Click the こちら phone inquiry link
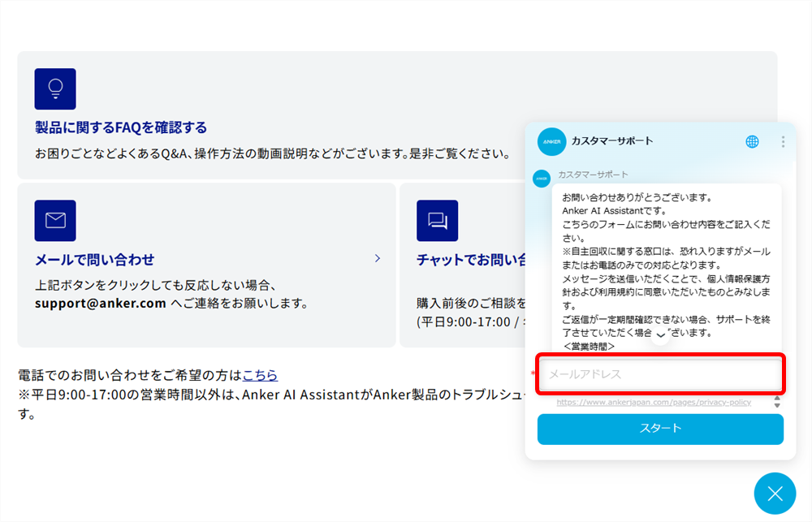812x522 pixels. (x=260, y=374)
